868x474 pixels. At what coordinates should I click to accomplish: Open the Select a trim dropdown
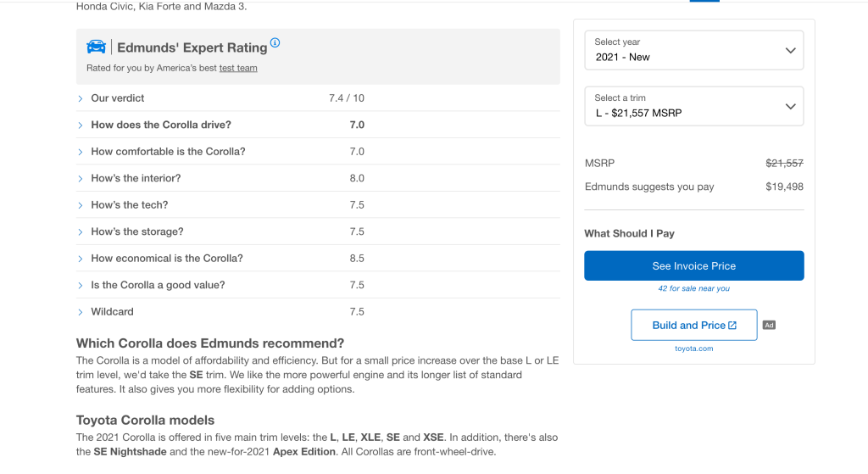[x=693, y=106]
